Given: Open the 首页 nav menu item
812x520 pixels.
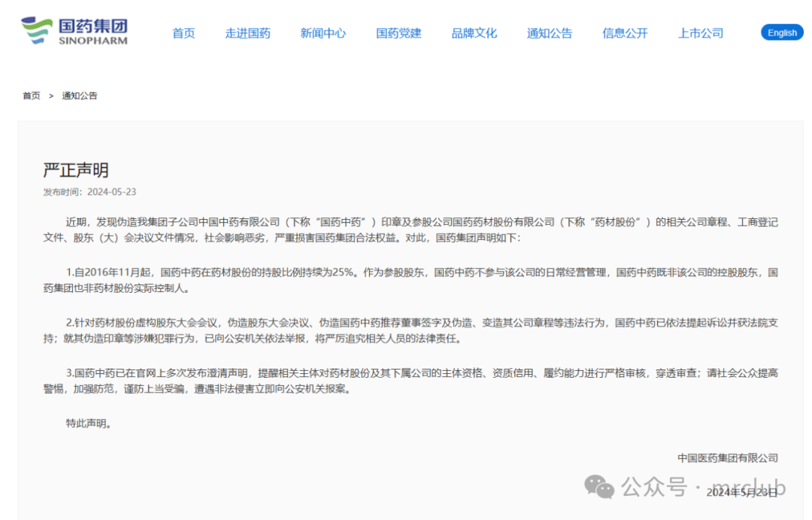Looking at the screenshot, I should tap(183, 33).
